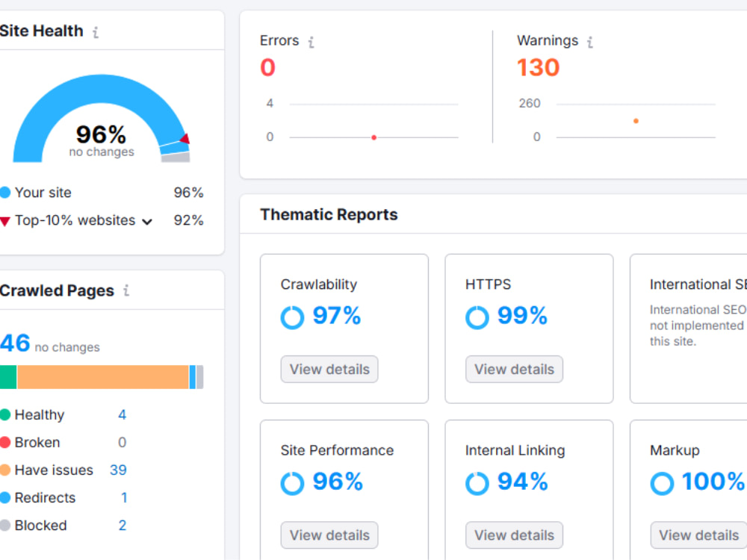Image resolution: width=747 pixels, height=560 pixels.
Task: Click the HTTPS progress ring icon
Action: (477, 317)
